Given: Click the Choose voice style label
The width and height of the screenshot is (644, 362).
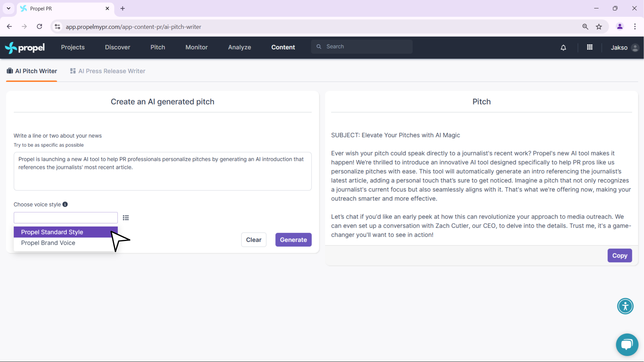Looking at the screenshot, I should 37,204.
